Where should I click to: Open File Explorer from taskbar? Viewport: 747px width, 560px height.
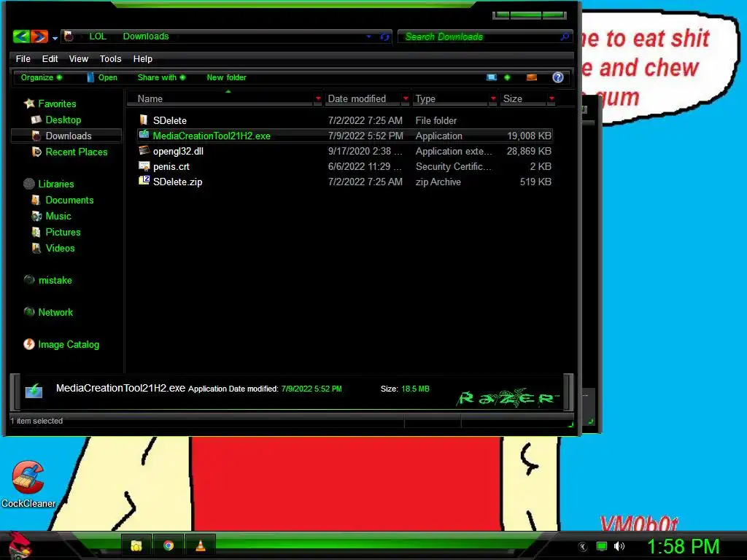click(x=136, y=545)
